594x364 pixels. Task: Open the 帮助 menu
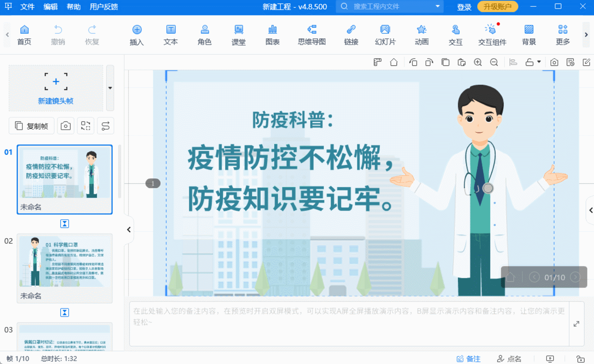tap(73, 6)
